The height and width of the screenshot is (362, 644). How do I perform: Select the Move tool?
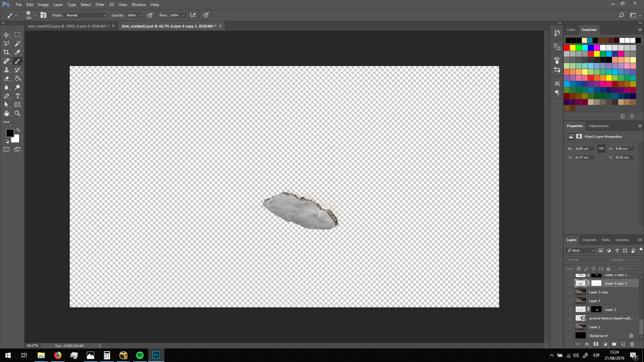click(6, 35)
